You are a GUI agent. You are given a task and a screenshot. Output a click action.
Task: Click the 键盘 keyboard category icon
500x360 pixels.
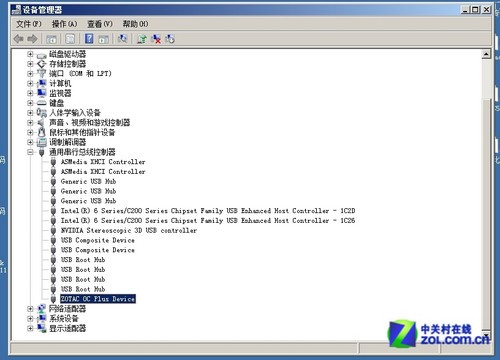tap(41, 103)
